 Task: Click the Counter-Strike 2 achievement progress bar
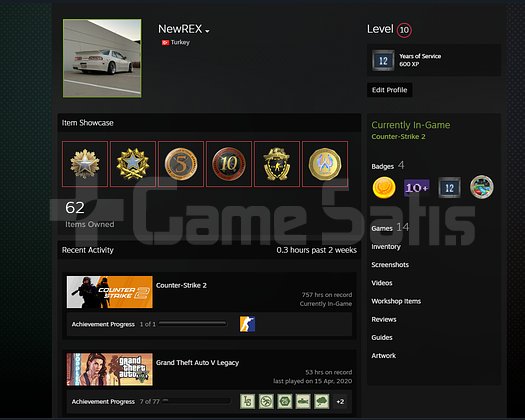pos(193,324)
